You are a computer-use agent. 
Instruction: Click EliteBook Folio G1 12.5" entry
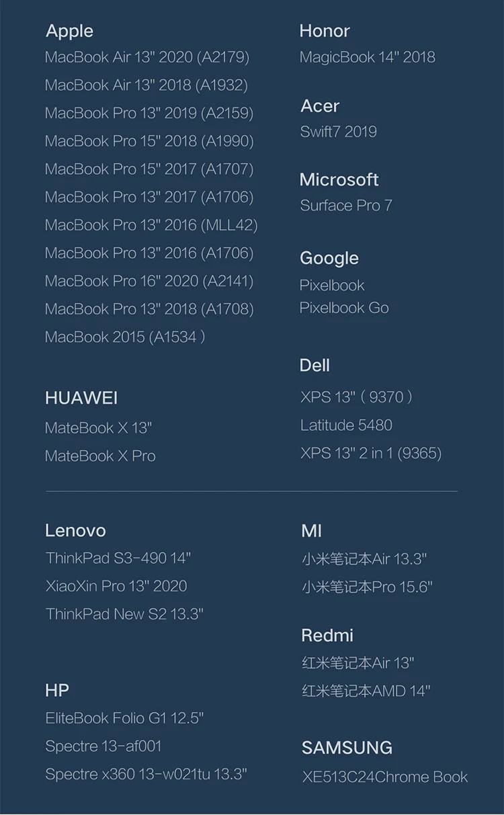click(124, 718)
